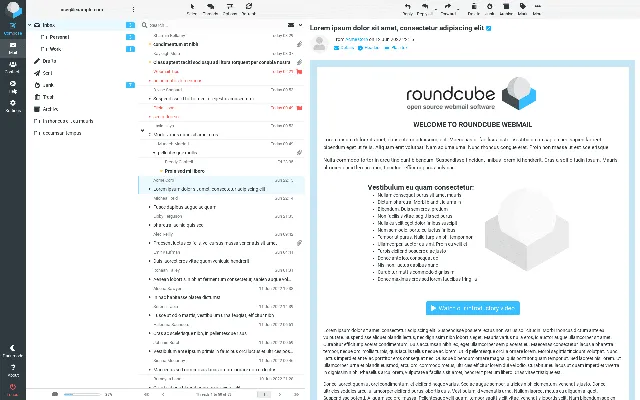
Task: Go to next page of messages
Action: 280,394
